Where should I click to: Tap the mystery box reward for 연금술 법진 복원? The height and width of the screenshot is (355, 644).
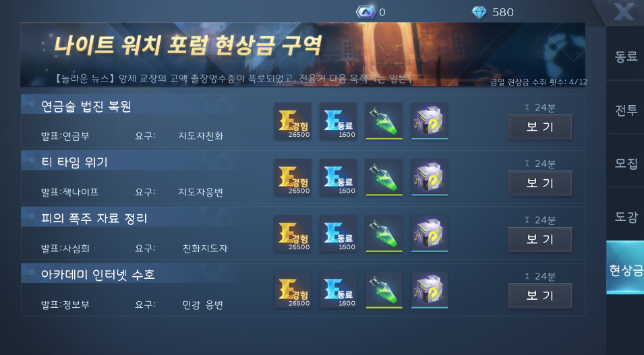429,121
